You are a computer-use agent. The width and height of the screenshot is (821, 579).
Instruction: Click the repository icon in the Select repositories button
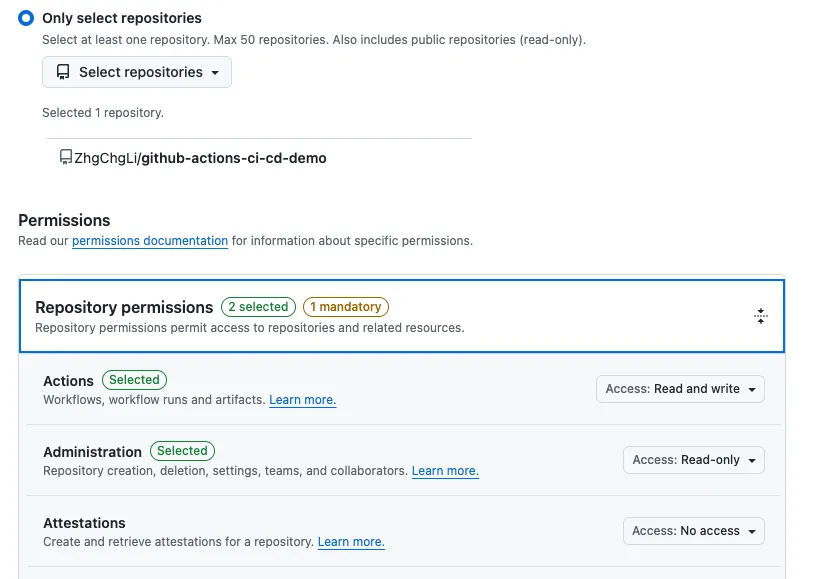click(x=63, y=72)
